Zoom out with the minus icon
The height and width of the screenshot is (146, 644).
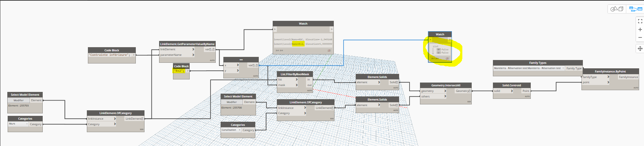(640, 37)
